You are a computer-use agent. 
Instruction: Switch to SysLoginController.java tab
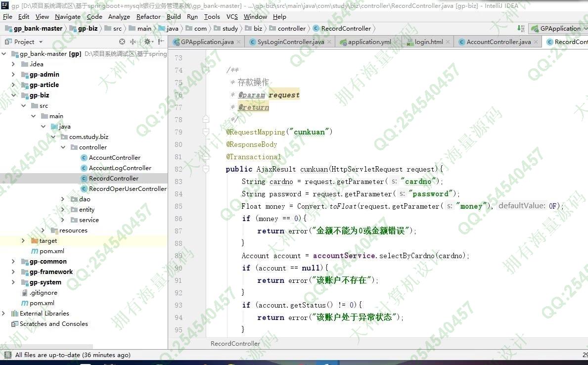pos(291,42)
